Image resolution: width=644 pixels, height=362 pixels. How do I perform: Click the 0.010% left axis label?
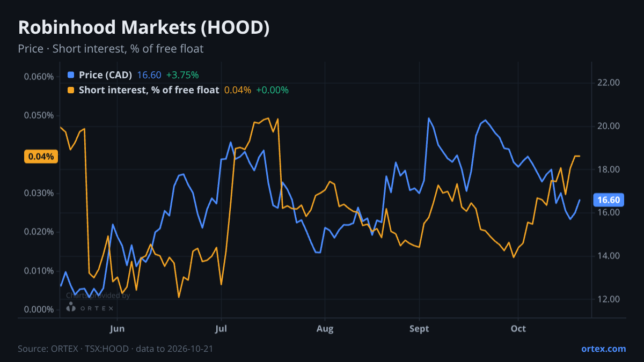(x=39, y=271)
